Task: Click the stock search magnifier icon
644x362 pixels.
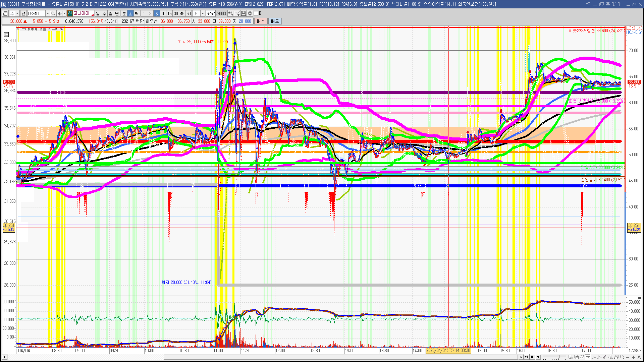Action: click(x=53, y=13)
